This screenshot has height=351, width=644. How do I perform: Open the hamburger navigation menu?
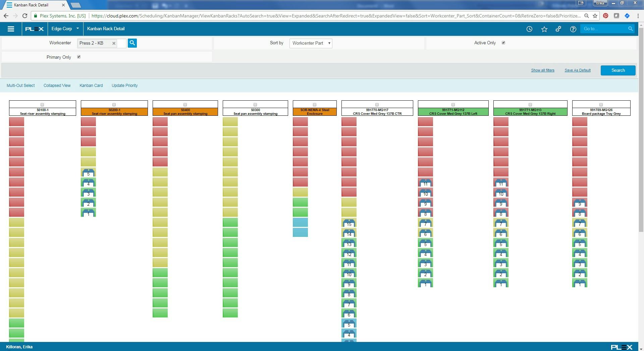tap(11, 29)
